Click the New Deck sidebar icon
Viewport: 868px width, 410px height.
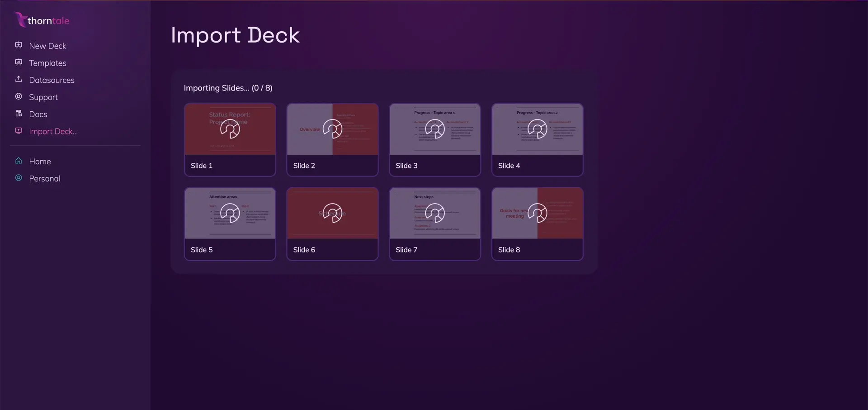[19, 45]
